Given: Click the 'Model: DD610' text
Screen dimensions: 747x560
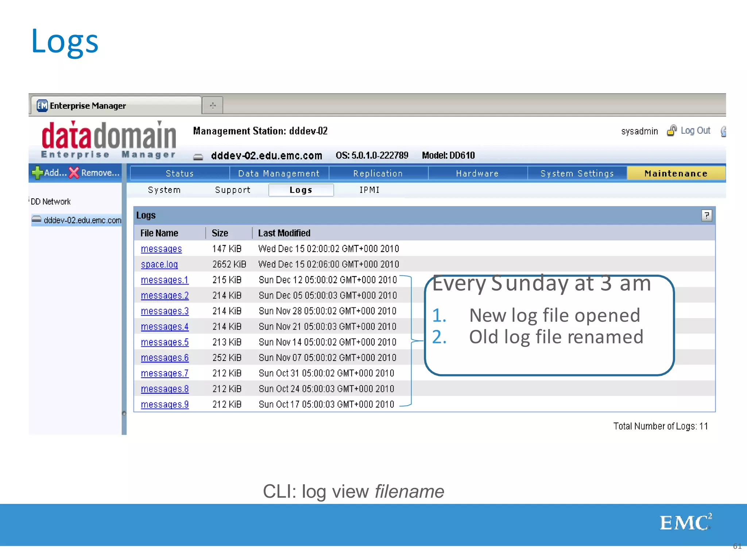Looking at the screenshot, I should pos(448,156).
